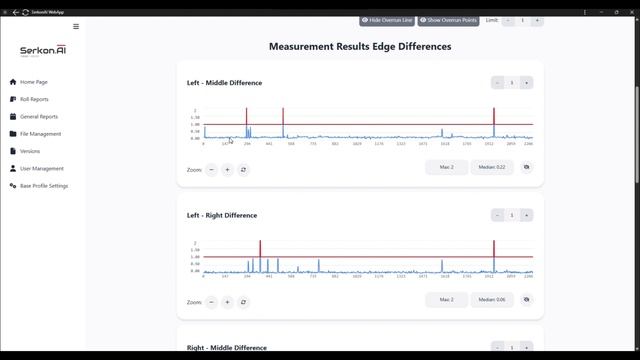Zoom out Left - Right Difference chart

211,302
